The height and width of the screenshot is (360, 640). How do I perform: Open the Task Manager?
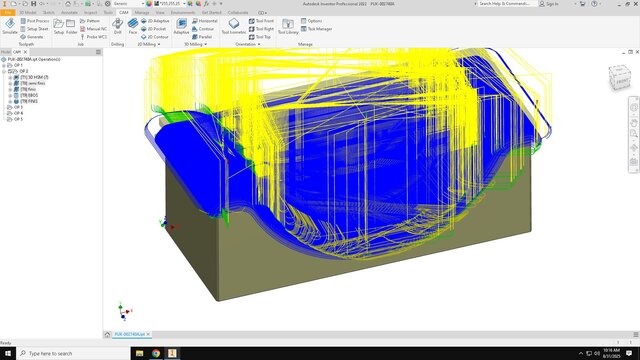point(316,29)
